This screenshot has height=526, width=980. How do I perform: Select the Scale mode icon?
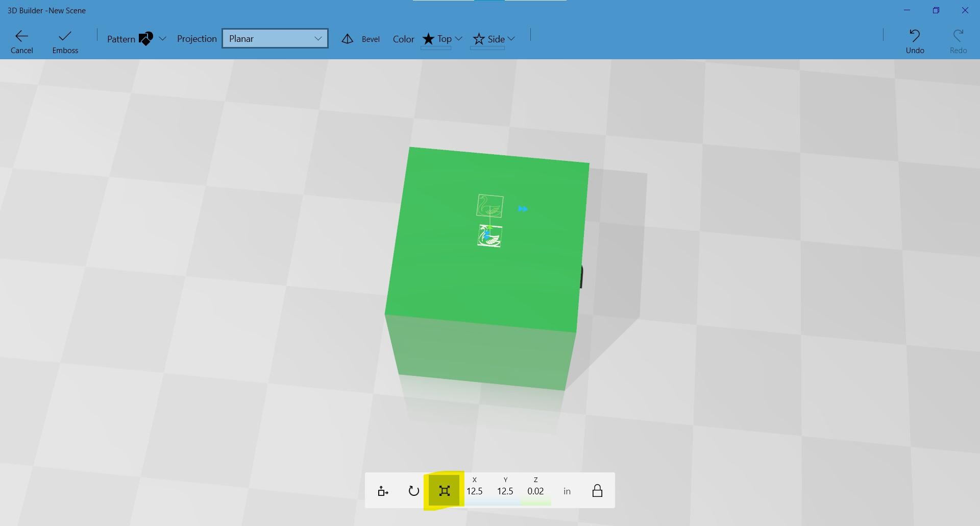pyautogui.click(x=445, y=491)
